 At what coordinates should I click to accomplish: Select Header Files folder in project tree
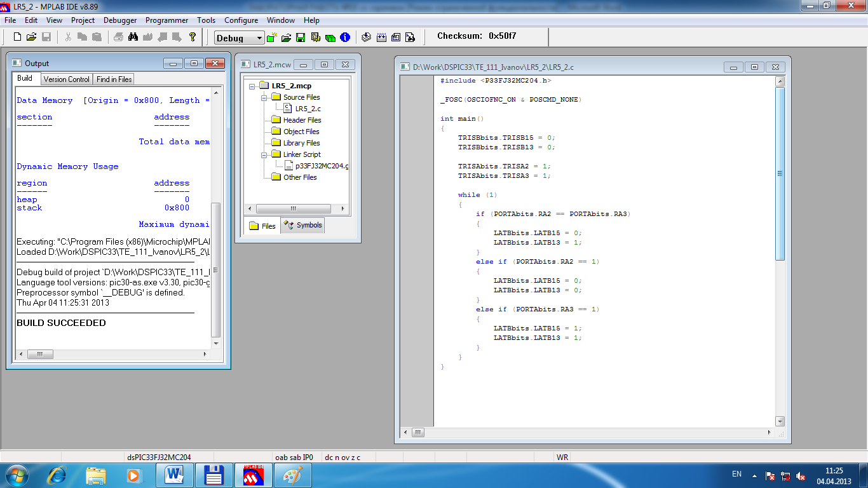click(x=302, y=120)
